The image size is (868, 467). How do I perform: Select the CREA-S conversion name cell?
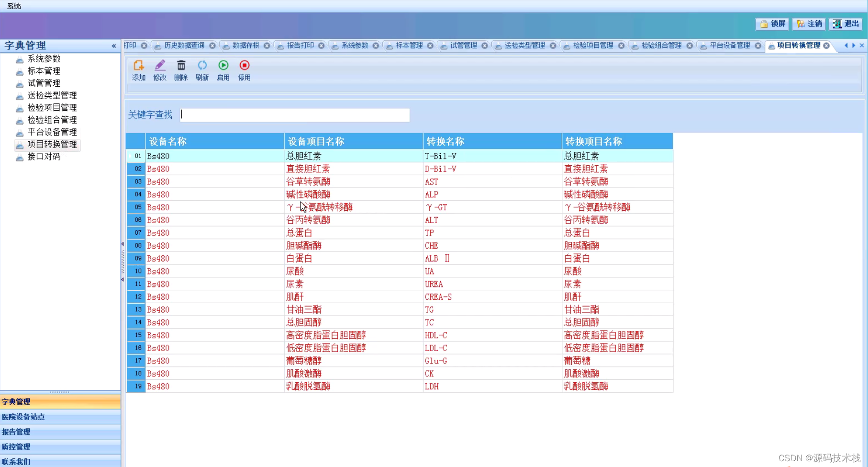click(x=492, y=297)
